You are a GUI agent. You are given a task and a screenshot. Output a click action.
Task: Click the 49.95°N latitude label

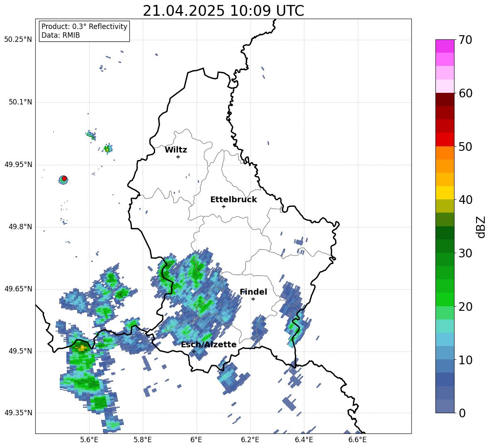[18, 165]
